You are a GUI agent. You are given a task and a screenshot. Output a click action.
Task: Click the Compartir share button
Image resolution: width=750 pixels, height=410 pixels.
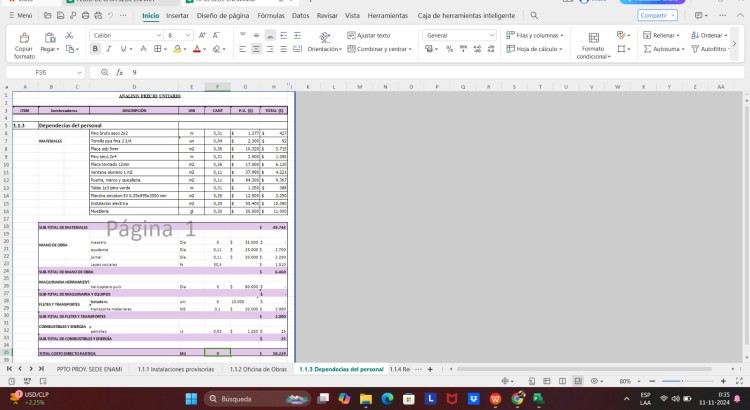[657, 15]
